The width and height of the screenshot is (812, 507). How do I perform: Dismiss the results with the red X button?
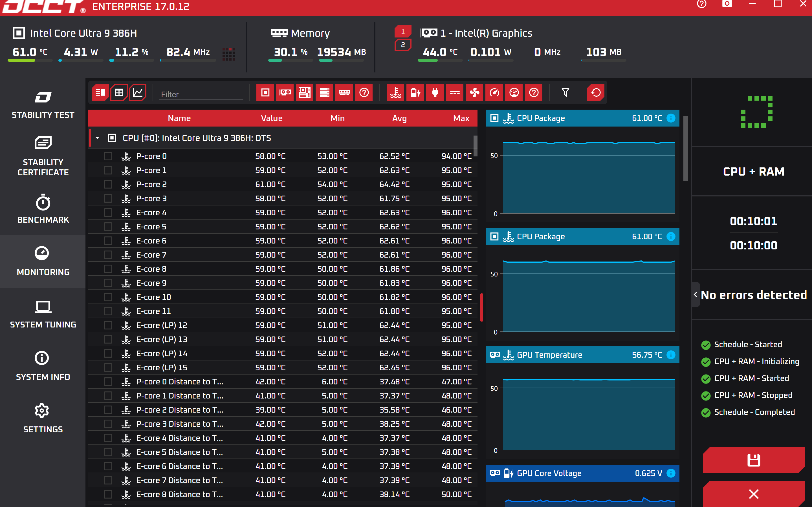pos(754,494)
